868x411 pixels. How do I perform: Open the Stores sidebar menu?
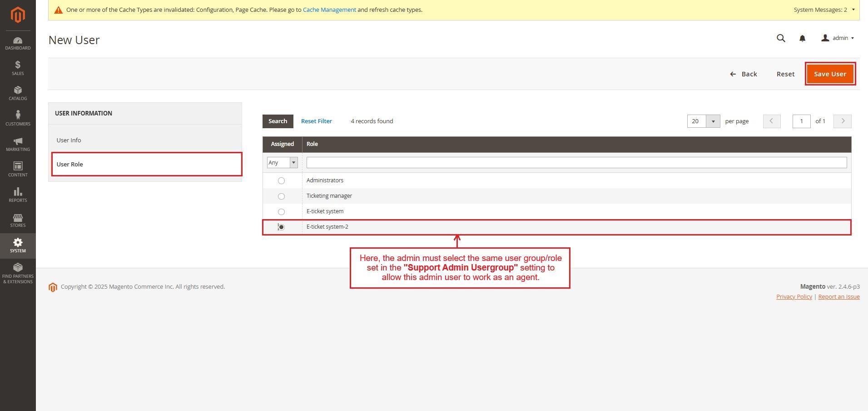click(18, 221)
